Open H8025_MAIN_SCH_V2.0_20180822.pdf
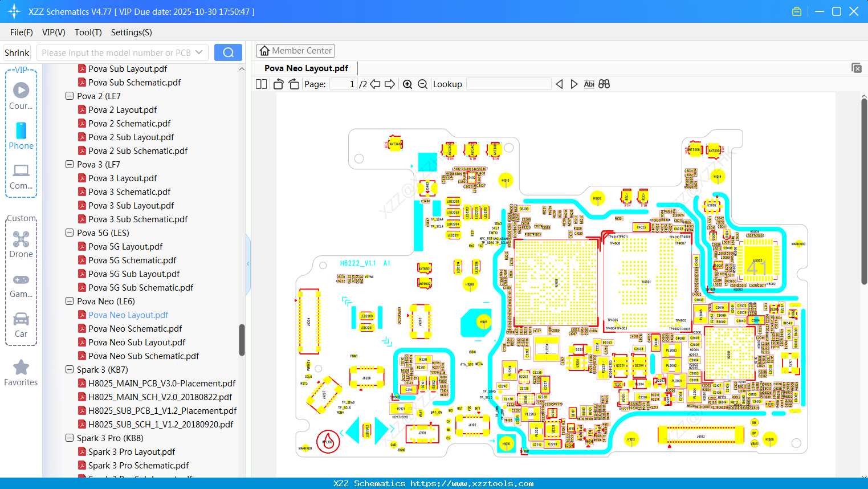The image size is (868, 489). coord(160,397)
